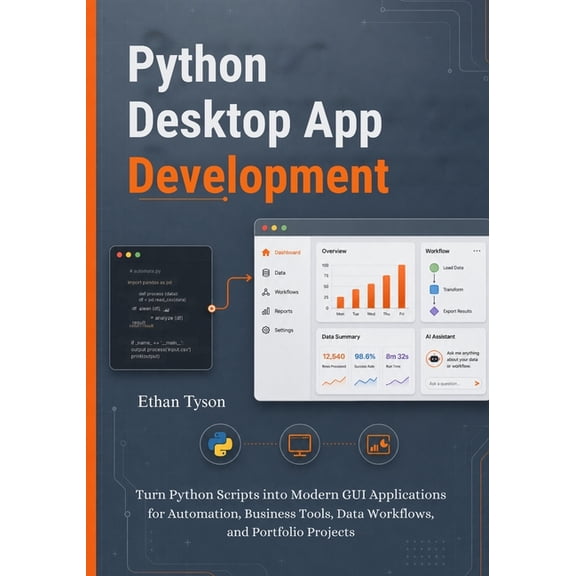Viewport: 576px width, 576px height.
Task: Open the Workflow panel three-dots menu
Action: pos(476,251)
